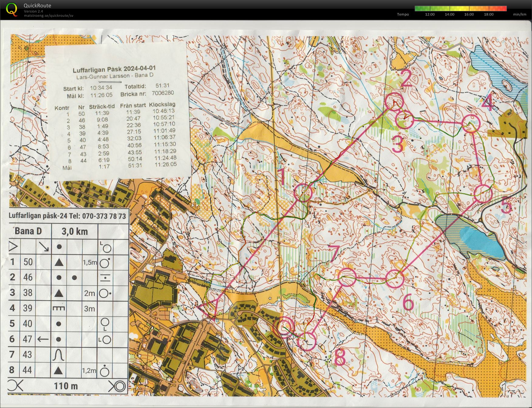Select control circle 6 on the map

click(x=395, y=278)
